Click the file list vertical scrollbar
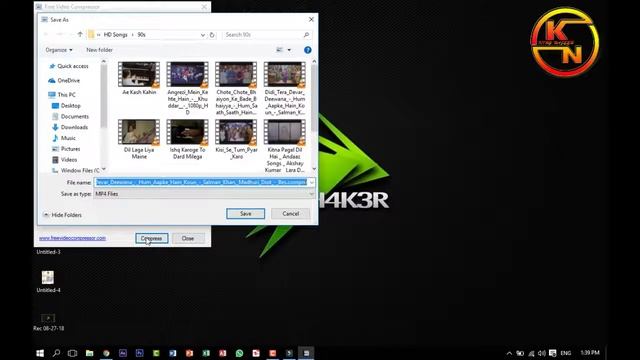Image resolution: width=640 pixels, height=360 pixels. click(314, 98)
